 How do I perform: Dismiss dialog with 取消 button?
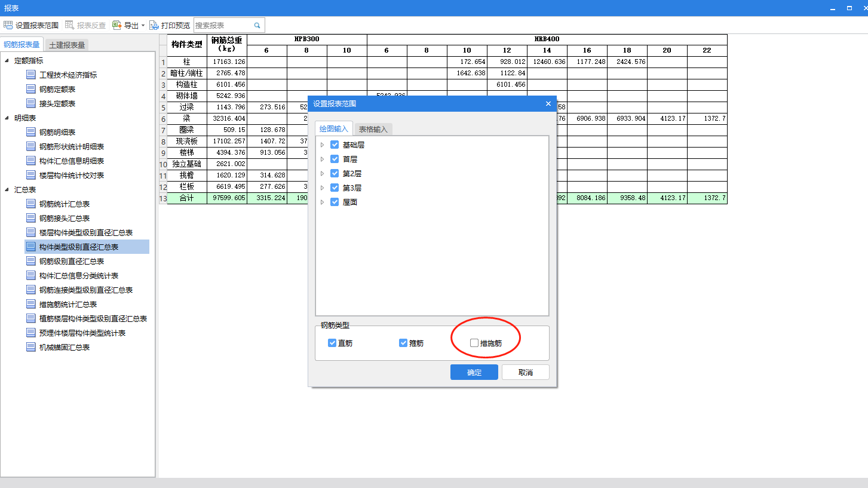point(526,372)
